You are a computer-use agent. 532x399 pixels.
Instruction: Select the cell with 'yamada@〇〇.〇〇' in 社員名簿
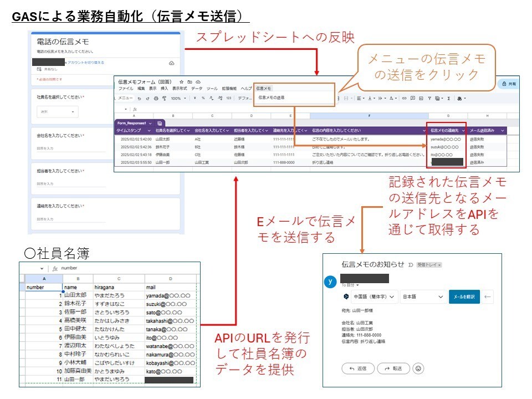tap(170, 296)
